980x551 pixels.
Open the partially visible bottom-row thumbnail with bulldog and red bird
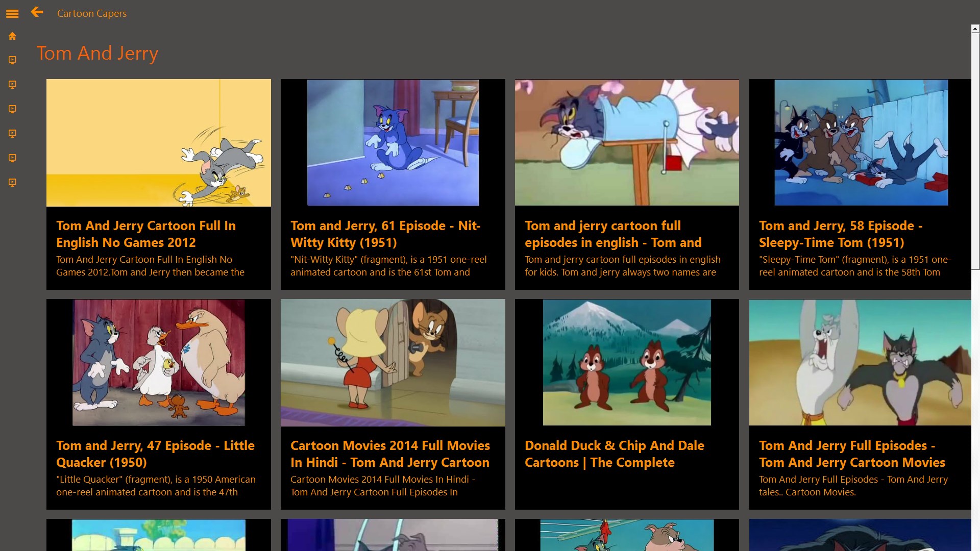(x=627, y=535)
